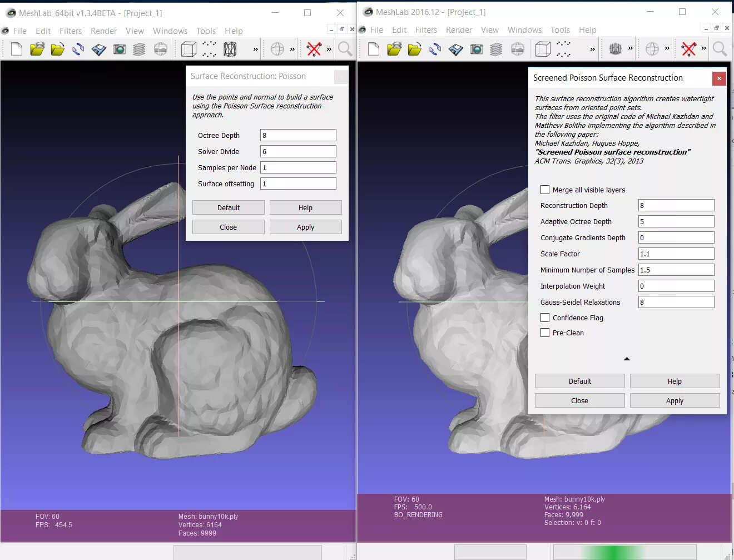The width and height of the screenshot is (734, 560).
Task: Reload mesh icon in left MeshLab v1.3.4 window
Action: point(78,49)
